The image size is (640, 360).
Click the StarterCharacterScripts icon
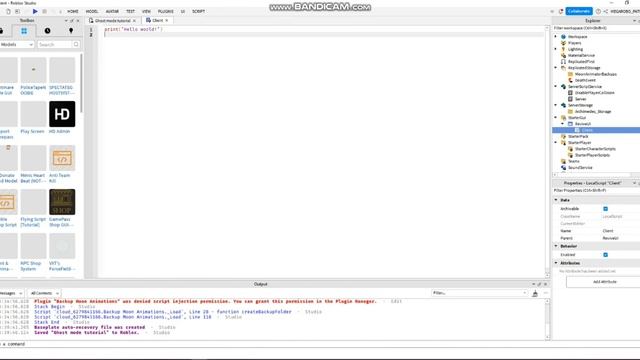[571, 149]
